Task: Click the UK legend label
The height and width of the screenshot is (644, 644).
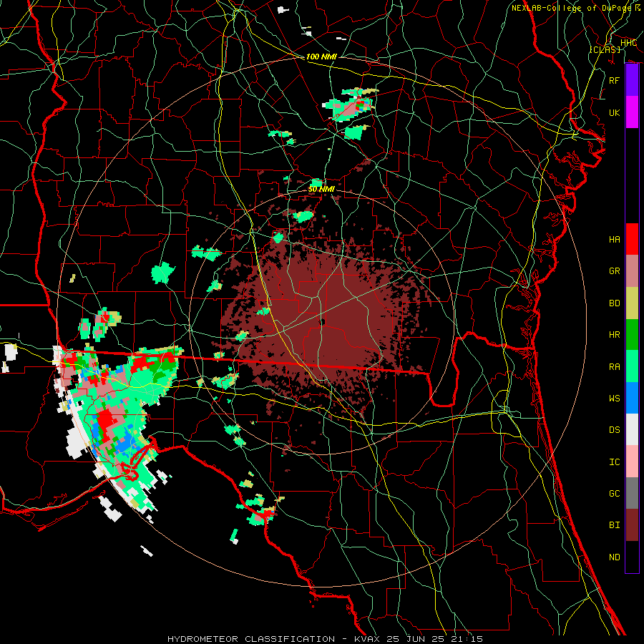Action: [x=615, y=112]
